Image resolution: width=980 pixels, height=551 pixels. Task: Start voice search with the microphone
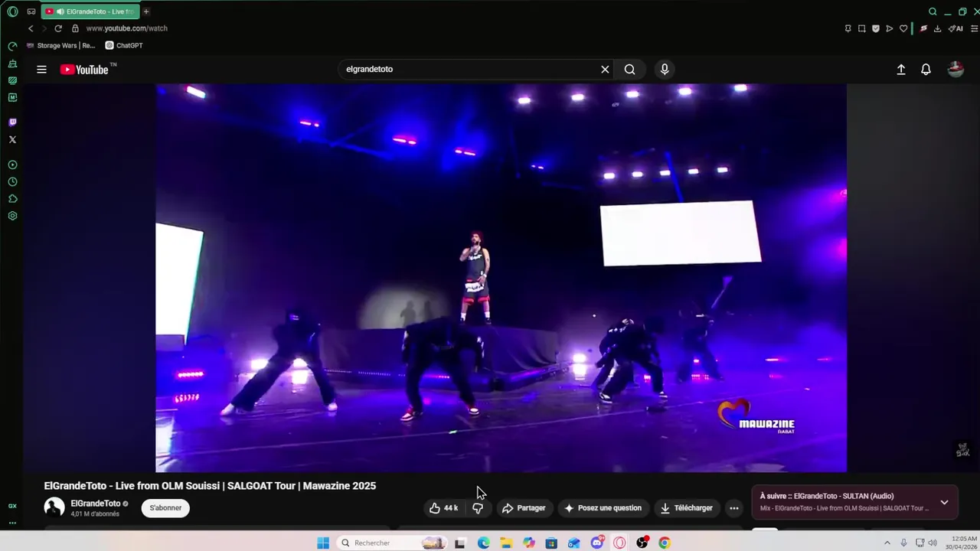point(665,69)
